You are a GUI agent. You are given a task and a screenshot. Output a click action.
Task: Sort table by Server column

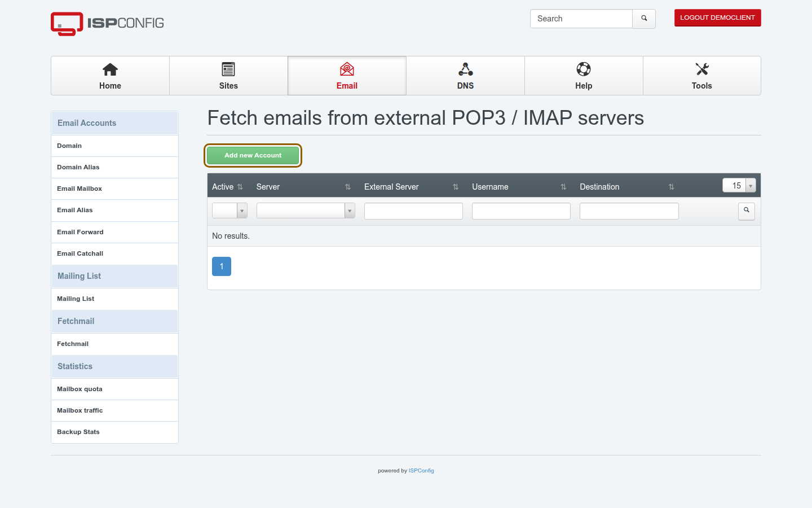tap(348, 187)
